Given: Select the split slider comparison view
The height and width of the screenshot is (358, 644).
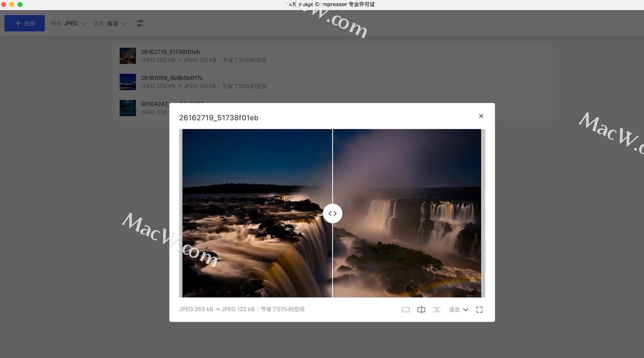Looking at the screenshot, I should 421,310.
